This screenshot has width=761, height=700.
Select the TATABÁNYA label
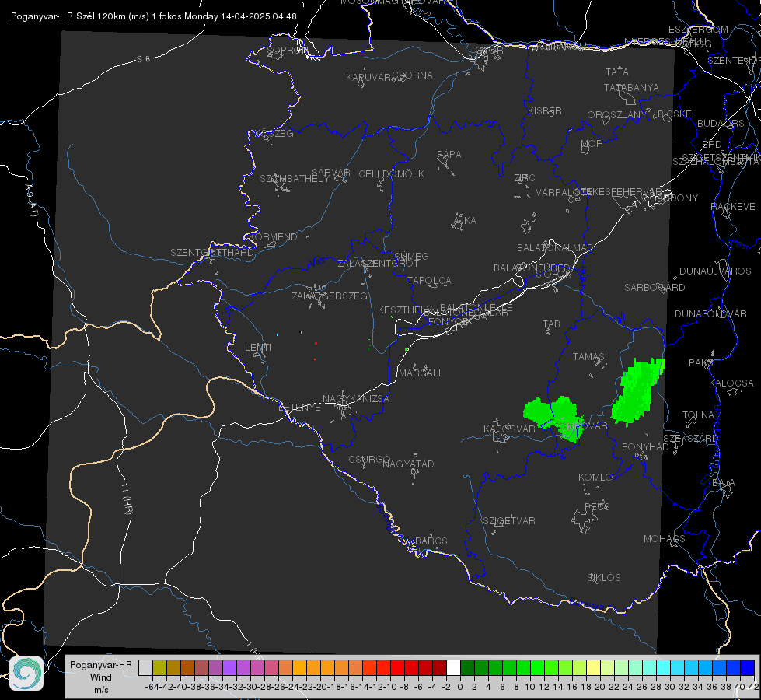[631, 87]
